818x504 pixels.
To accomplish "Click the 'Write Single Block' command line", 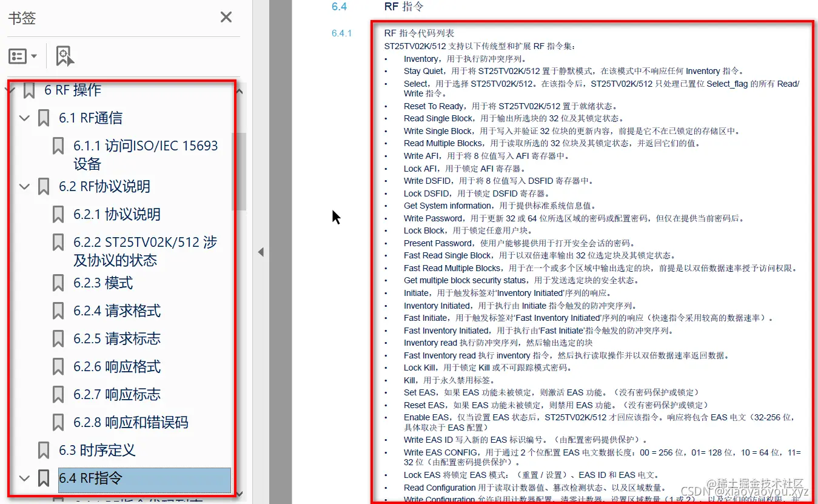I will 572,131.
